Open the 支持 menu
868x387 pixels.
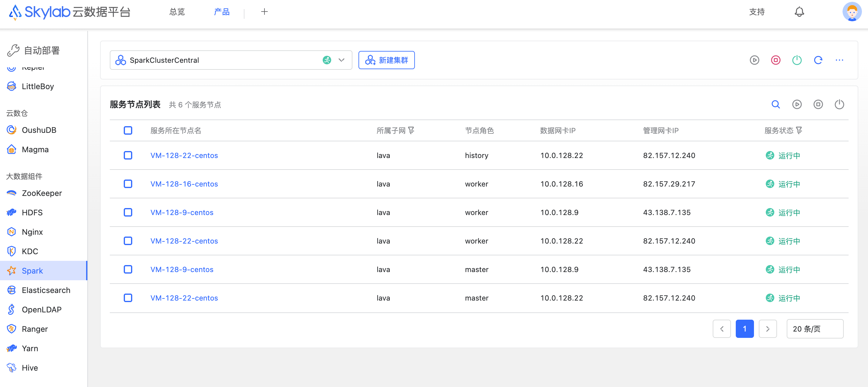pyautogui.click(x=757, y=12)
